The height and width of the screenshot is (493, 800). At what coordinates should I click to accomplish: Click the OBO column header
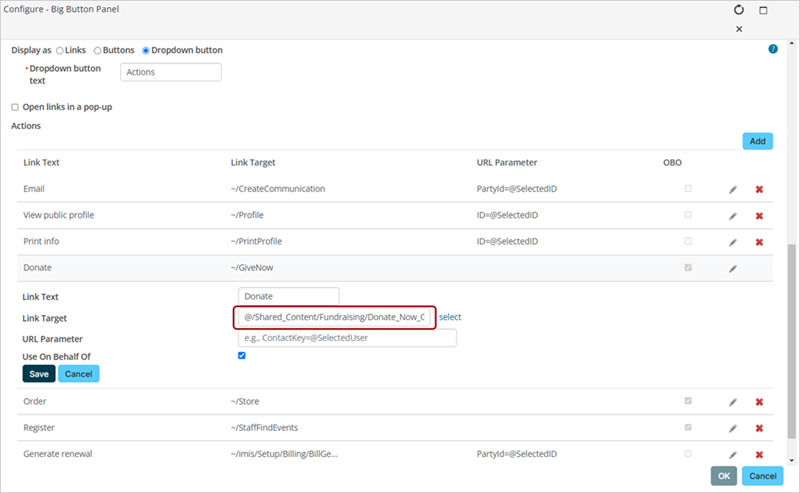click(x=672, y=162)
